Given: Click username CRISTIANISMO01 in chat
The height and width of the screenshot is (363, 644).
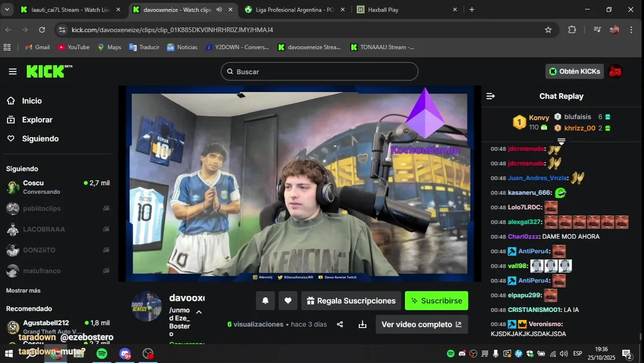Looking at the screenshot, I should click(x=534, y=310).
